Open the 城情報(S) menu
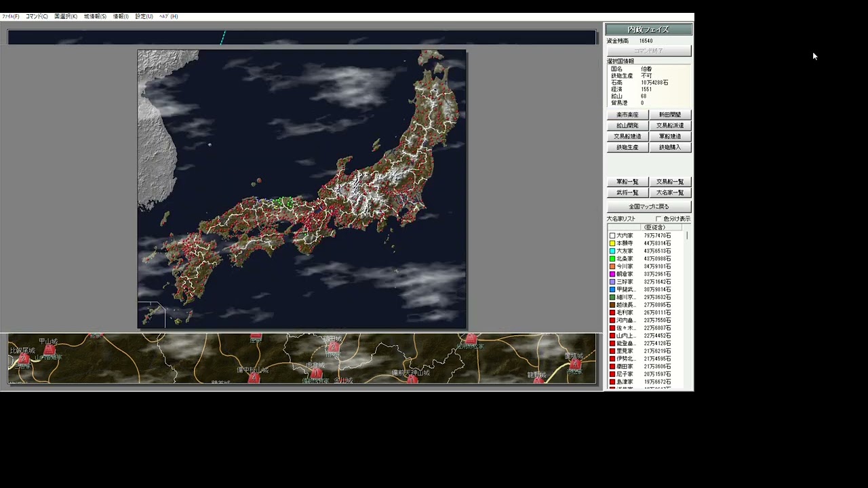Image resolution: width=868 pixels, height=488 pixels. (95, 16)
